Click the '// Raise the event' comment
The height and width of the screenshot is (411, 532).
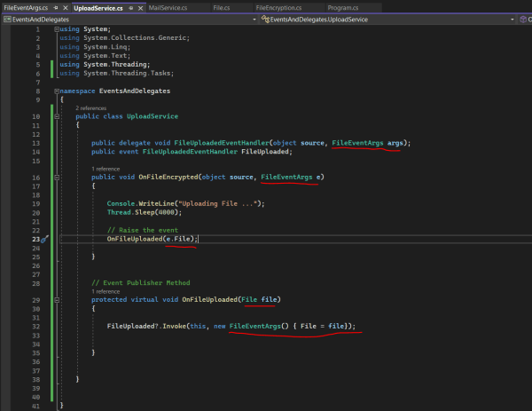click(143, 230)
